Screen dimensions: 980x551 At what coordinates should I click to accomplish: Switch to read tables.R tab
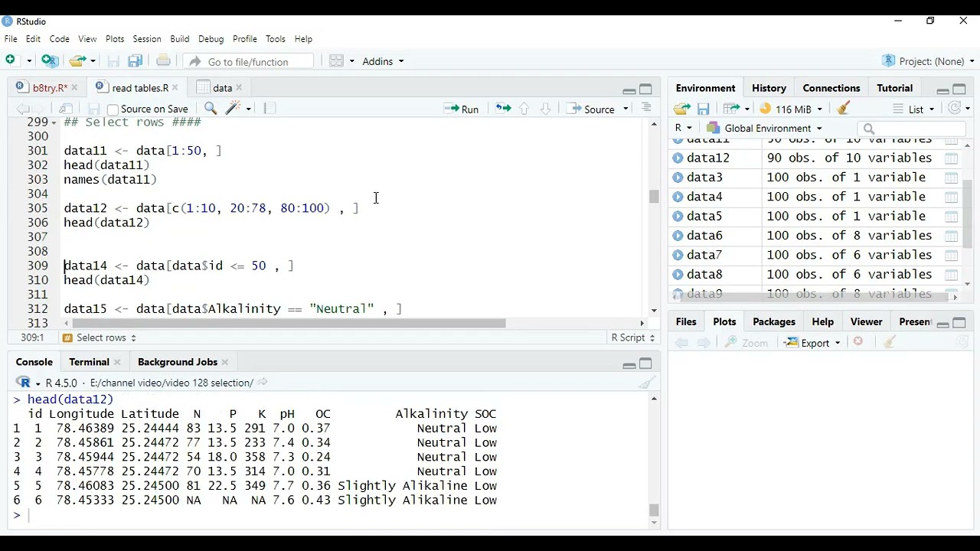point(140,88)
